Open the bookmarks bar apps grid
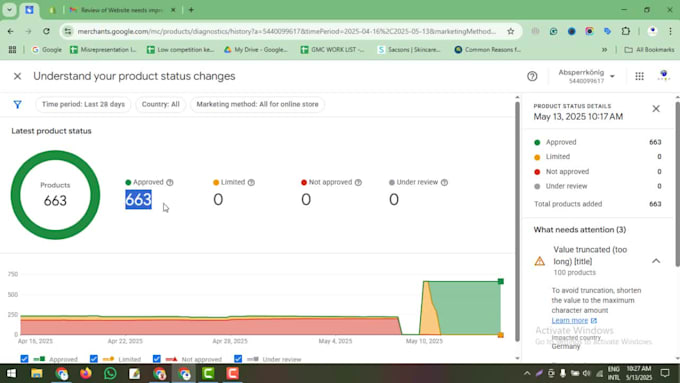Screen dimensions: 680x383 click(13, 50)
